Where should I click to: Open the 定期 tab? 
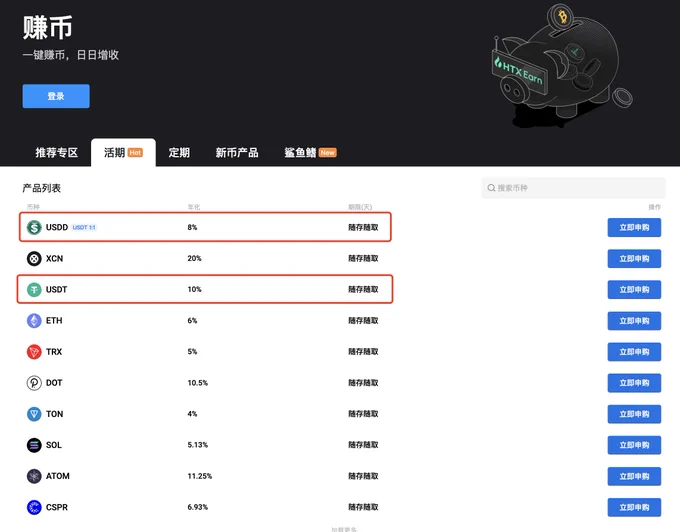(179, 153)
